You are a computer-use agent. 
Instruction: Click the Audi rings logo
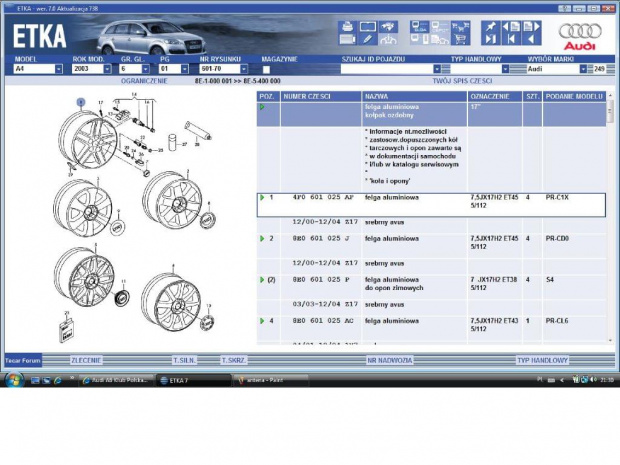point(580,37)
